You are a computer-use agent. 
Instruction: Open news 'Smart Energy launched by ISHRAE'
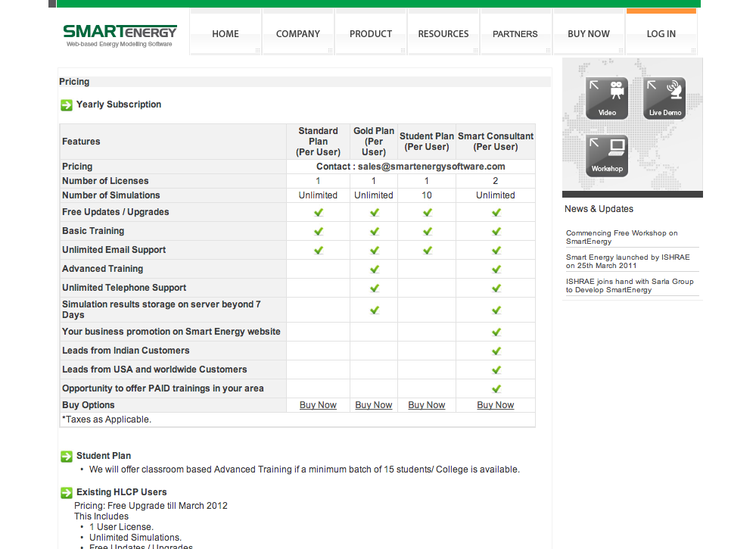tap(628, 261)
